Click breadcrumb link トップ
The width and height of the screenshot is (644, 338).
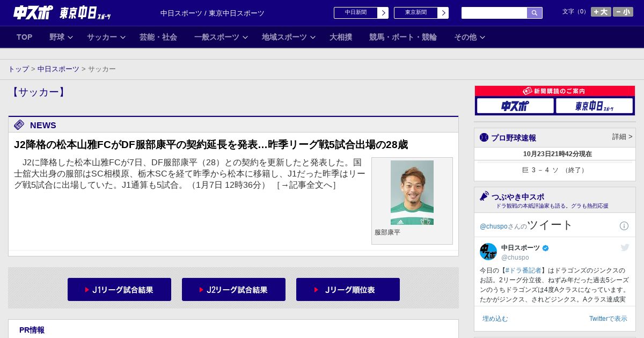[18, 69]
